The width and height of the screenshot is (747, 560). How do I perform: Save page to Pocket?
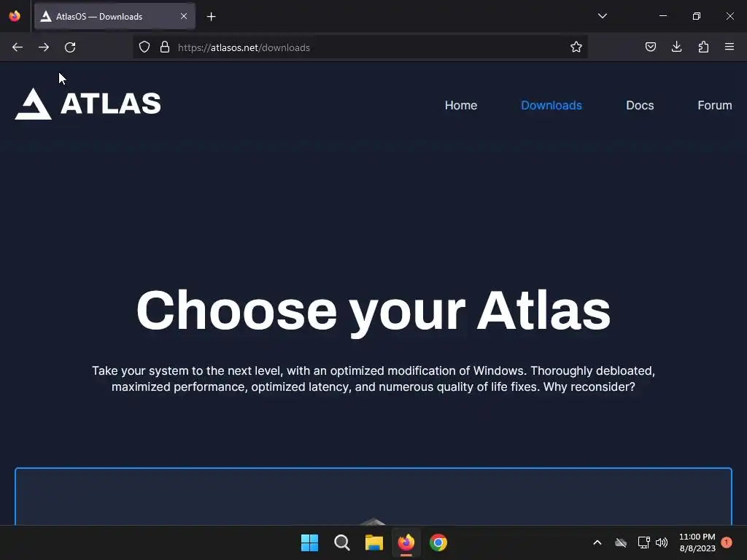650,47
